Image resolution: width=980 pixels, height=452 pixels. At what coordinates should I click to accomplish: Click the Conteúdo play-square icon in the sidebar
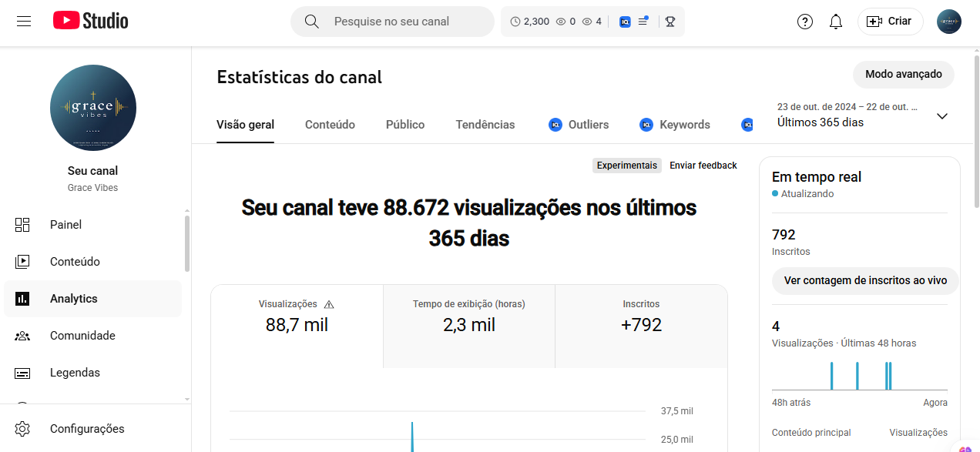pyautogui.click(x=22, y=262)
